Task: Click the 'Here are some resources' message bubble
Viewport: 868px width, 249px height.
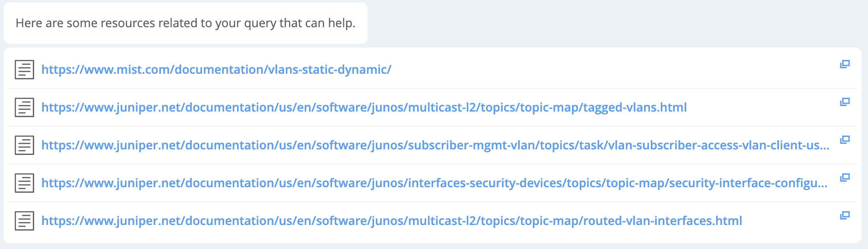Action: pyautogui.click(x=185, y=23)
